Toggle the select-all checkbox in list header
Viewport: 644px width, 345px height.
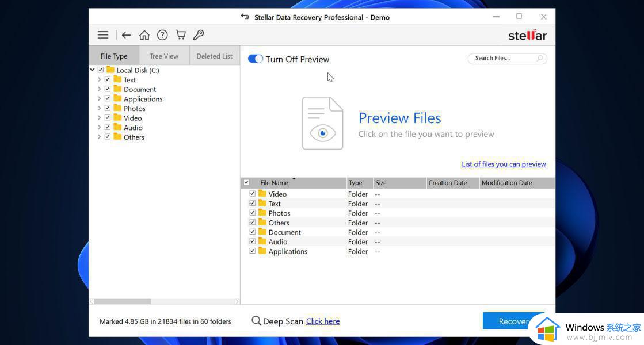tap(246, 182)
